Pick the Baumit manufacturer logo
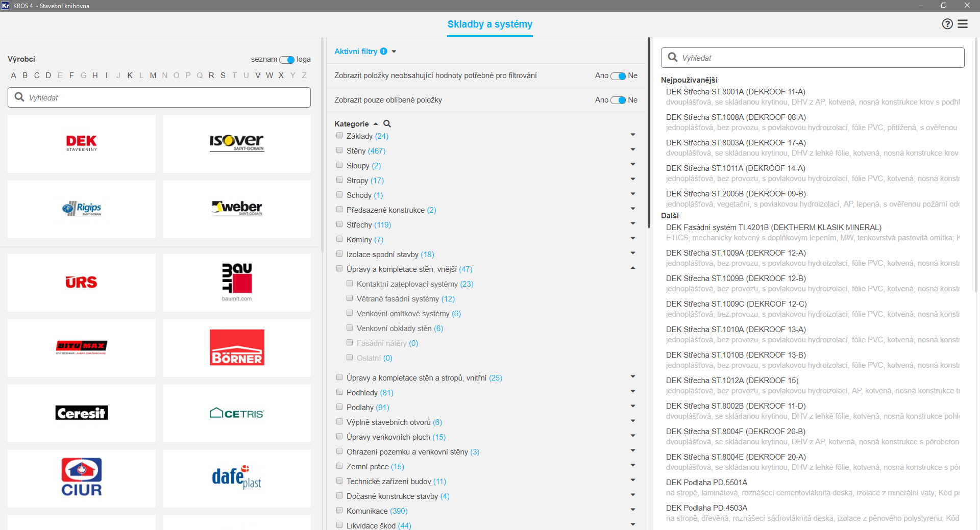980x530 pixels. (237, 283)
